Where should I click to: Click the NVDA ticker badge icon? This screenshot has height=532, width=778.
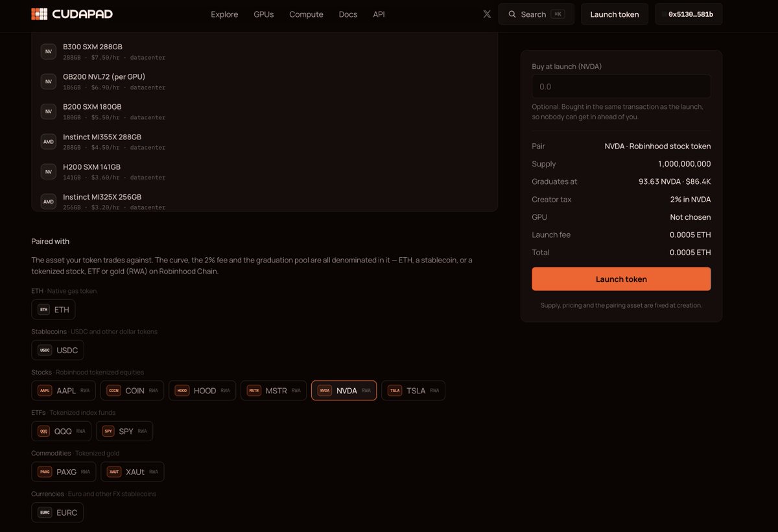point(325,391)
